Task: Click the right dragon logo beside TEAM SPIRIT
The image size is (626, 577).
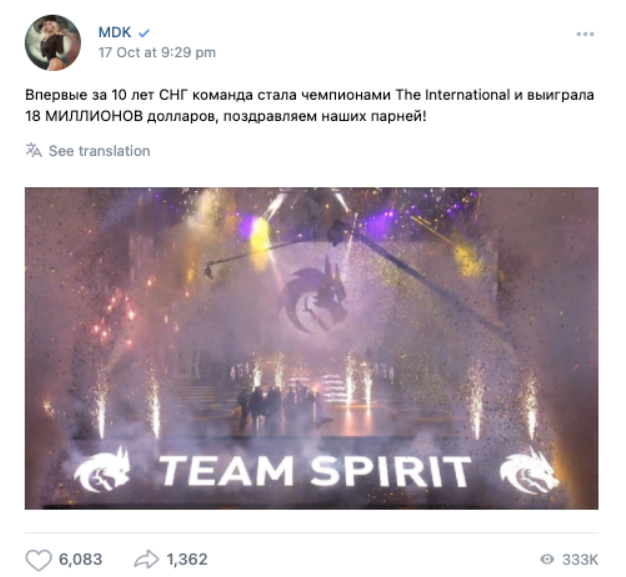Action: pyautogui.click(x=529, y=471)
